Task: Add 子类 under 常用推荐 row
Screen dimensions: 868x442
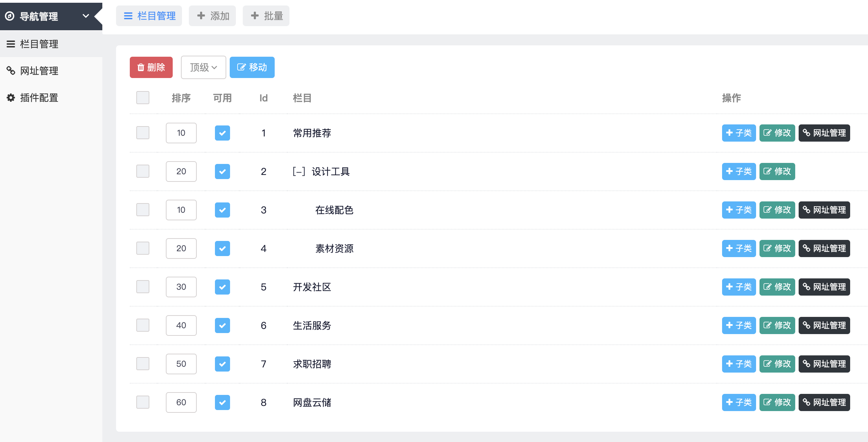Action: coord(739,133)
